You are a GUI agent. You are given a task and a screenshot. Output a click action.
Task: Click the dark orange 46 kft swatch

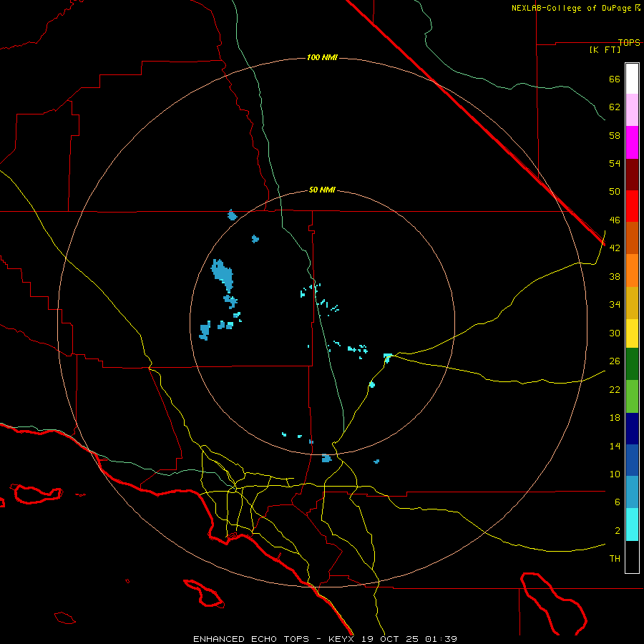tap(632, 238)
